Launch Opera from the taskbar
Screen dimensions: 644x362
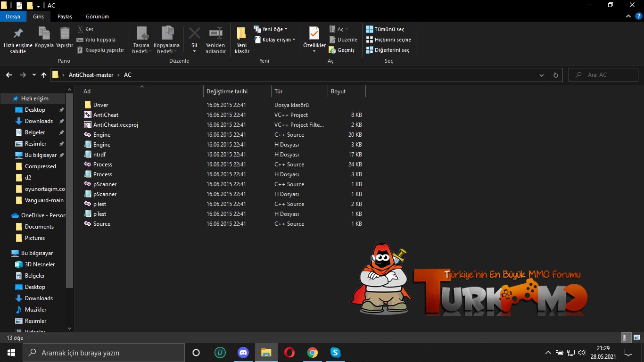coord(289,353)
